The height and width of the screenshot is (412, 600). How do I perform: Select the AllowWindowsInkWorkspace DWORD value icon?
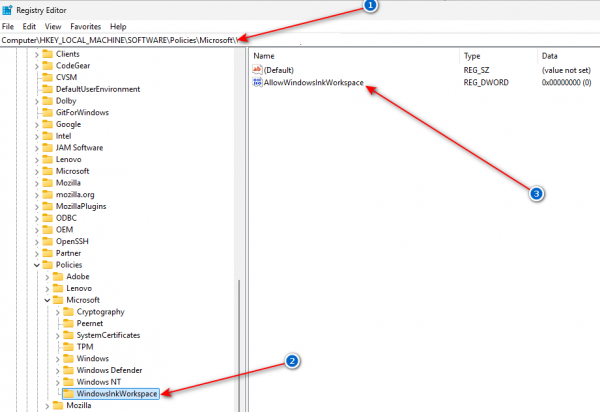[256, 83]
